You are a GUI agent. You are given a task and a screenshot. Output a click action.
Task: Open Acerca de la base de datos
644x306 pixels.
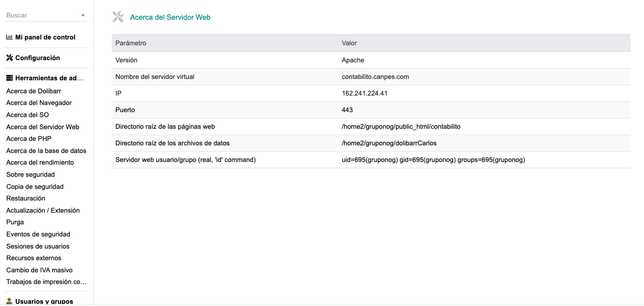(x=46, y=151)
